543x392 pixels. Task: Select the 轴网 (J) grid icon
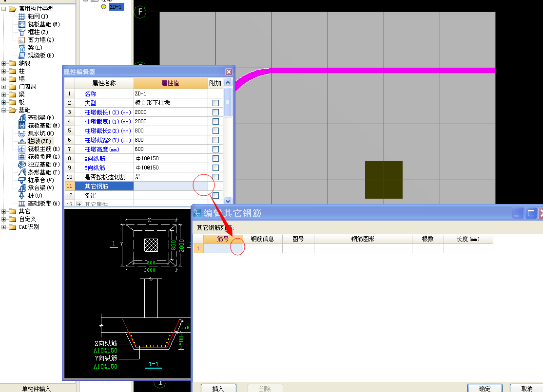point(22,16)
